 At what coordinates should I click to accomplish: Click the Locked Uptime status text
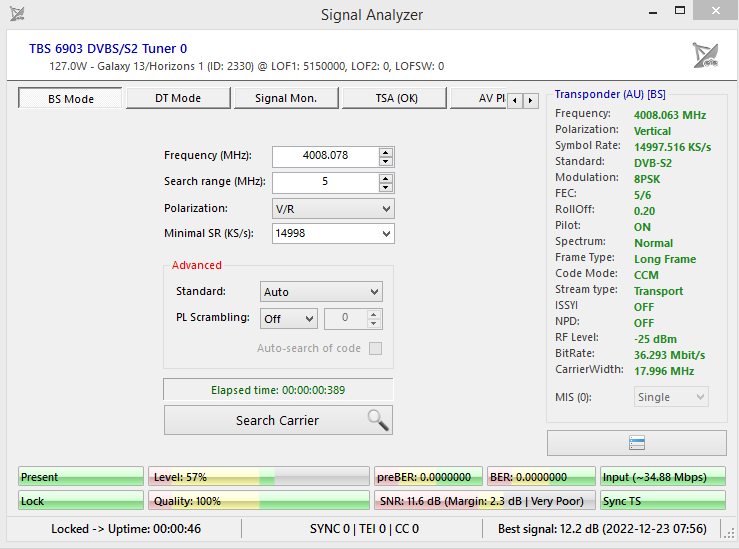(126, 529)
